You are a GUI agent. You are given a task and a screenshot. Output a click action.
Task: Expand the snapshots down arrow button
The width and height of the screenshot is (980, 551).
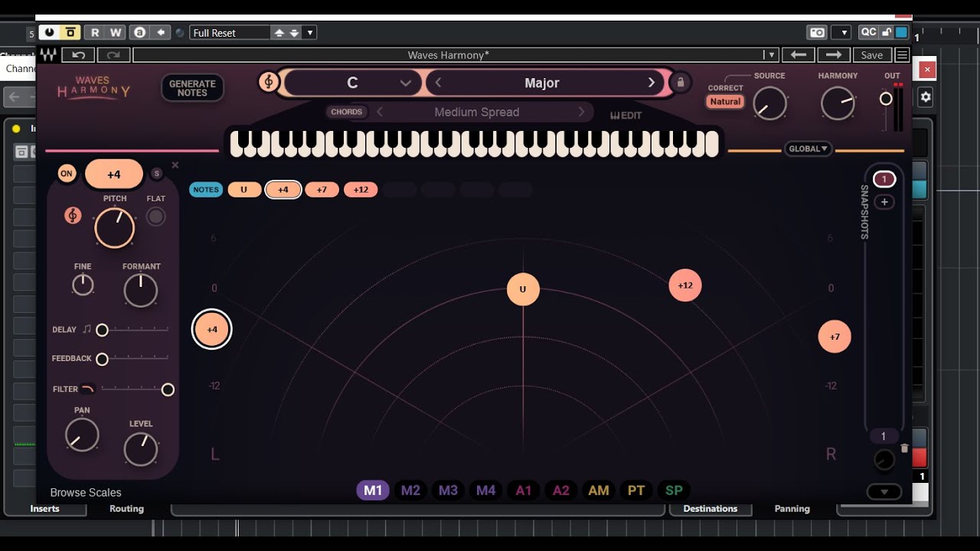click(x=884, y=492)
